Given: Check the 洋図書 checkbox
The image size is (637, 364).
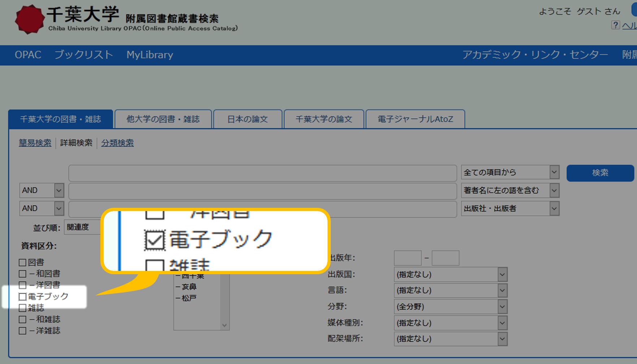Looking at the screenshot, I should click(x=22, y=285).
